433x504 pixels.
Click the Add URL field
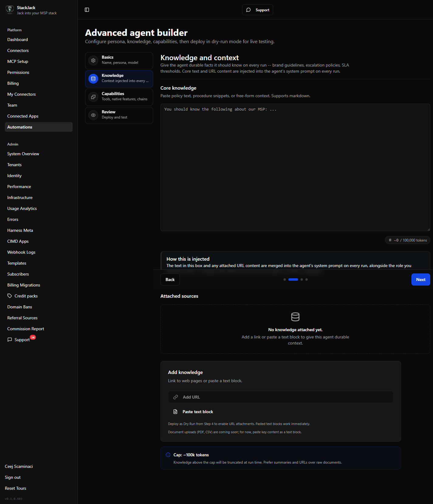click(281, 397)
